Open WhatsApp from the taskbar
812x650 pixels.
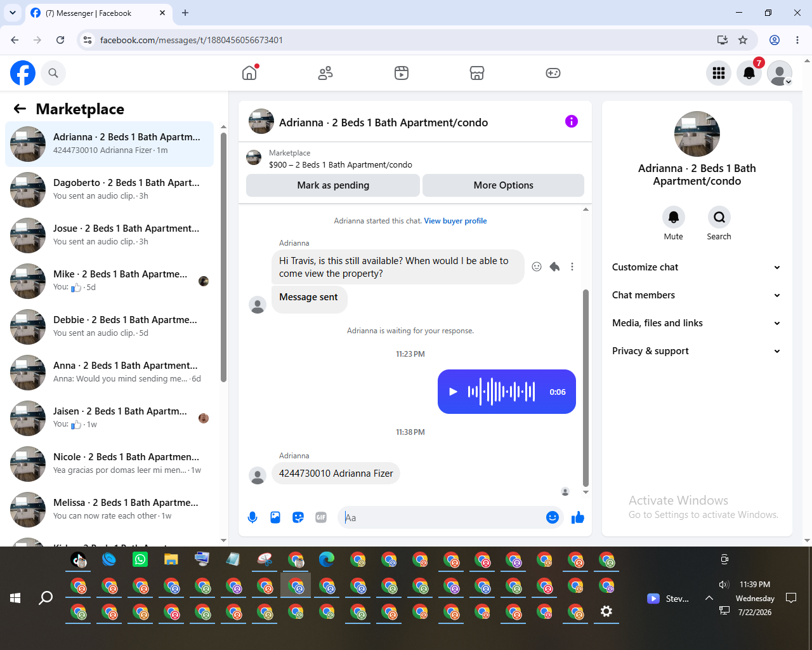(140, 559)
